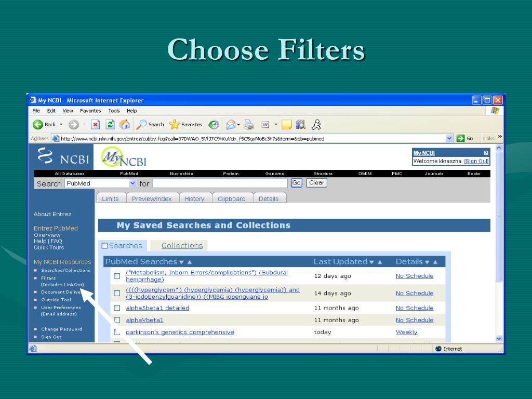This screenshot has height=399, width=532.
Task: Click the page icon in address bar
Action: 55,138
